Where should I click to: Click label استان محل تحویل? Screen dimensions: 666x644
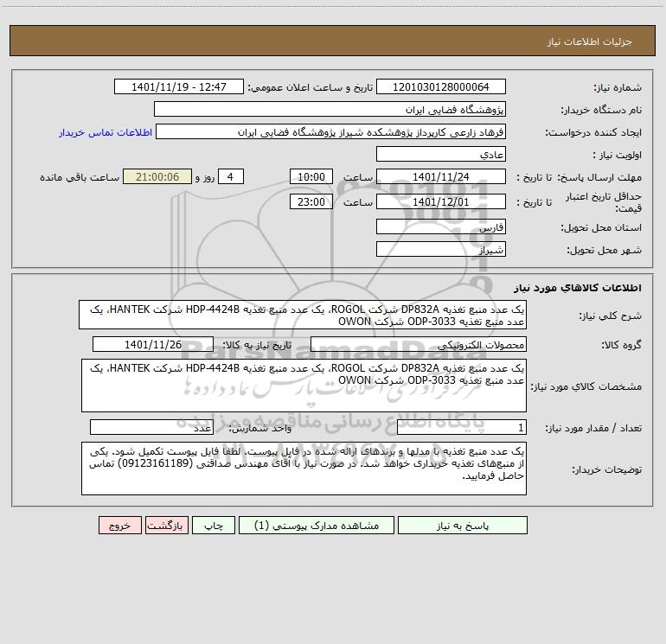pos(601,227)
